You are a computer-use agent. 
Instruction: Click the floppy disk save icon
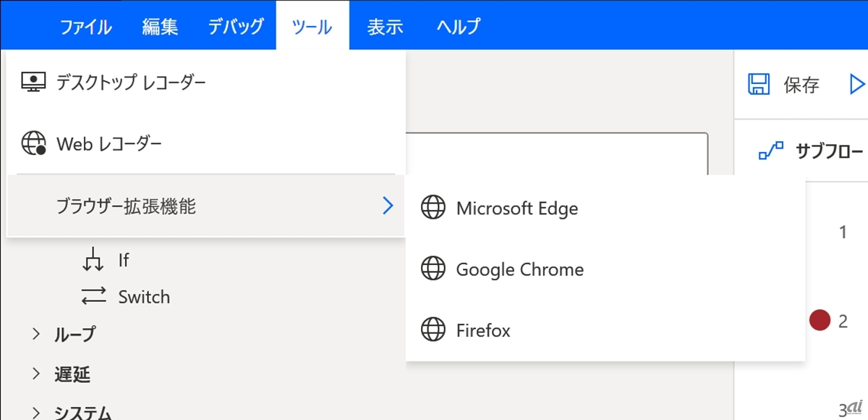758,84
